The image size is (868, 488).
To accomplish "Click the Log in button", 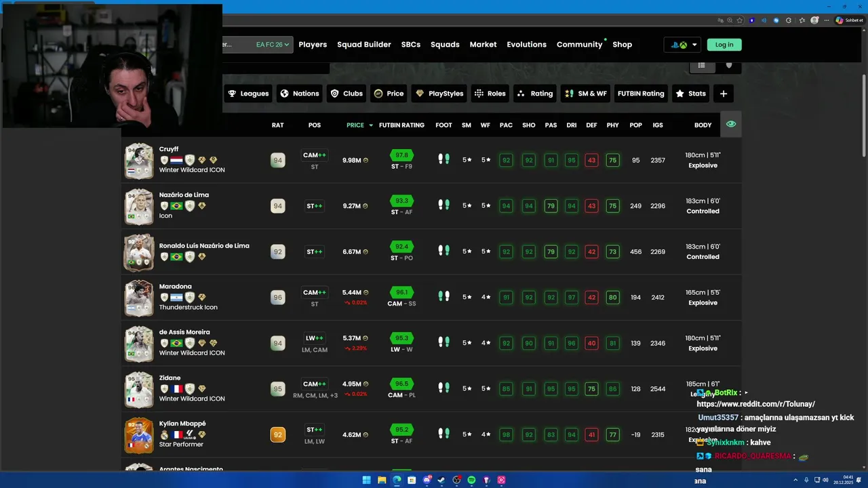I will click(724, 45).
